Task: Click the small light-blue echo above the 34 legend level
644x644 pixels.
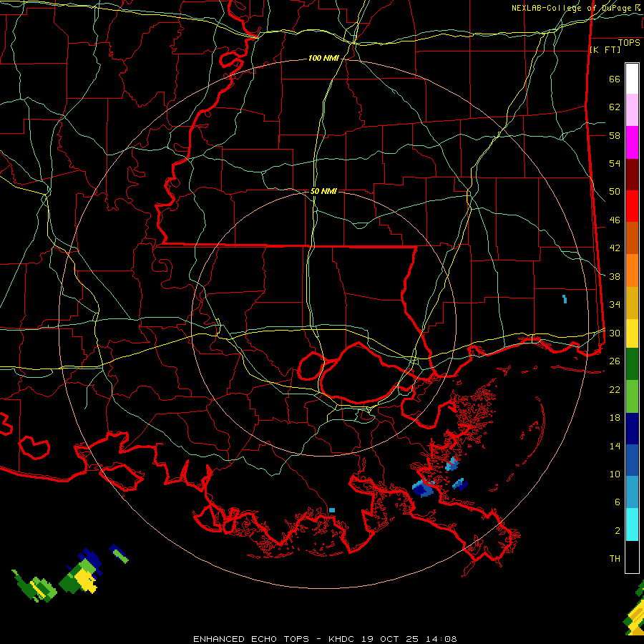Action: coord(565,299)
